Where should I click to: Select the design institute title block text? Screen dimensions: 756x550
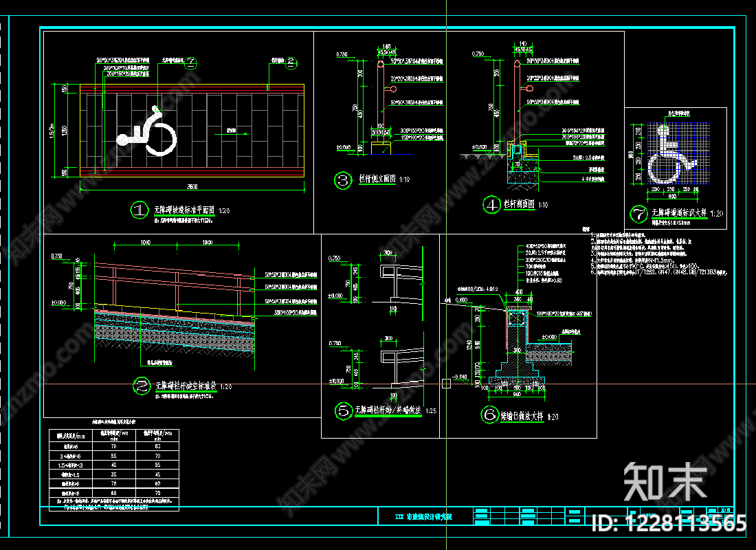click(x=424, y=517)
